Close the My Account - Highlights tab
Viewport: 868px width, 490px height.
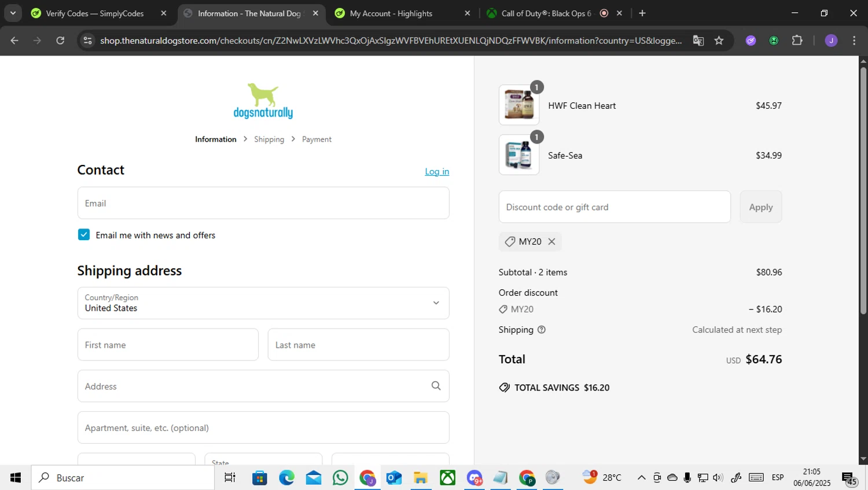(468, 13)
